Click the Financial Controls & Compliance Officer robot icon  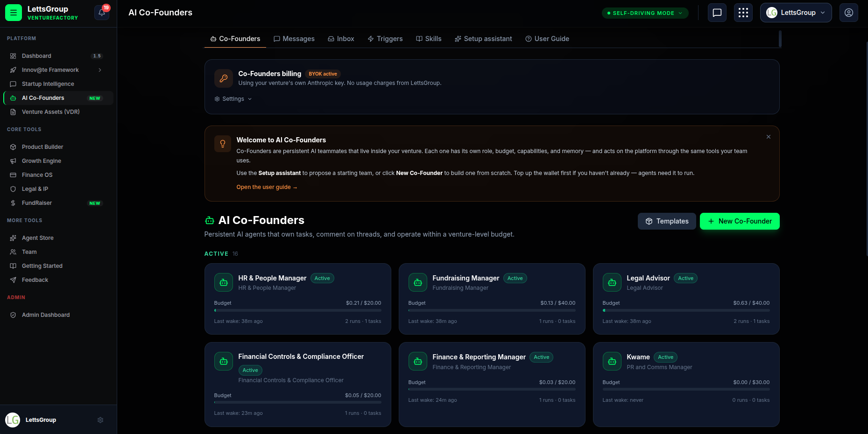(224, 361)
